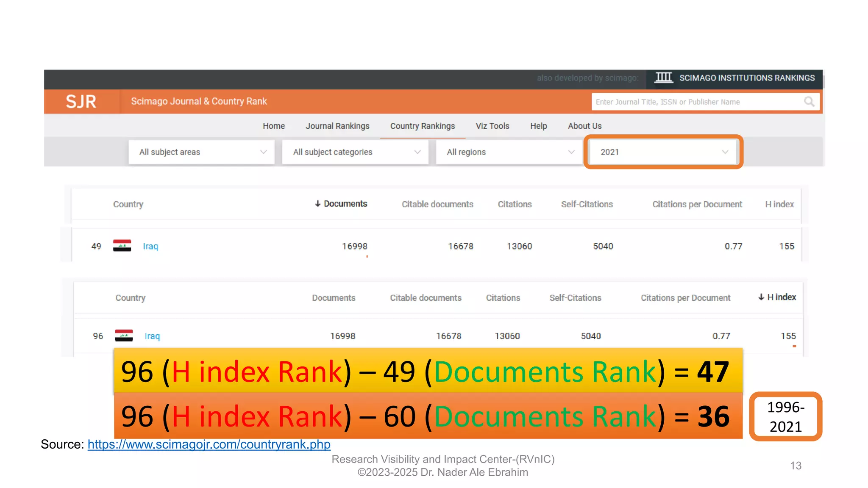
Task: Click the equation line ending in 47
Action: pyautogui.click(x=428, y=371)
